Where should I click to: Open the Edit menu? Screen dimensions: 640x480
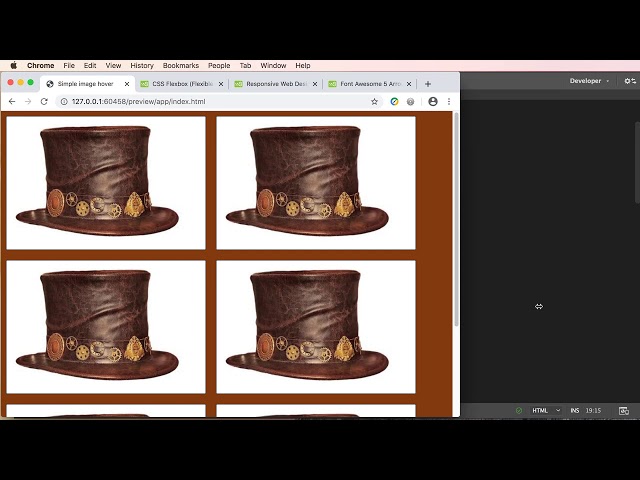click(90, 65)
